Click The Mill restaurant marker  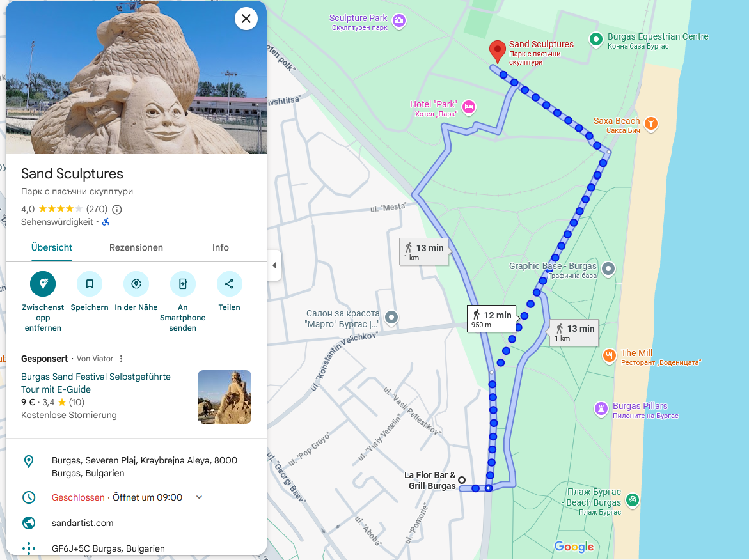point(609,355)
